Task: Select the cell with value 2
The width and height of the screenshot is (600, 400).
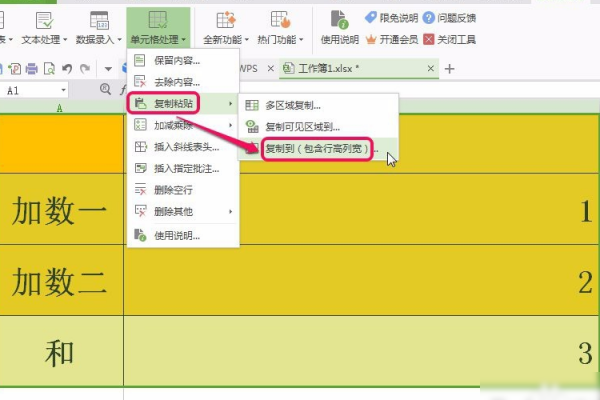Action: click(361, 280)
